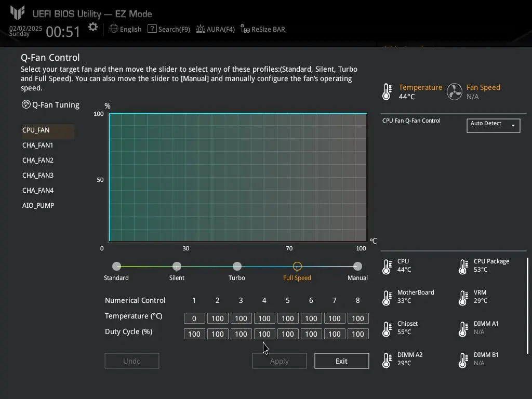Select the Silent fan profile
532x399 pixels.
[x=177, y=267]
